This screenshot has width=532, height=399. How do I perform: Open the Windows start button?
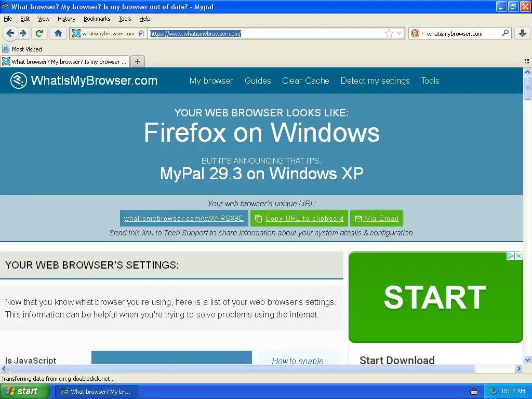[x=24, y=392]
